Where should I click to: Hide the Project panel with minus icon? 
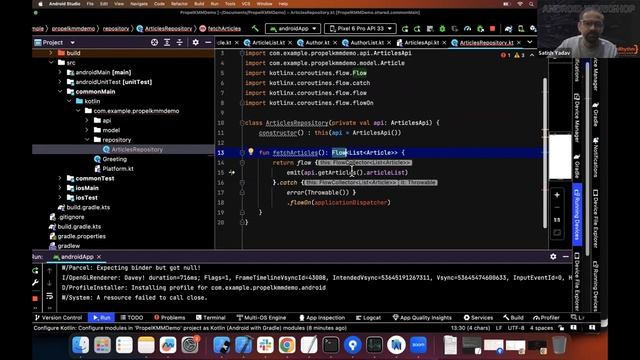[x=208, y=42]
